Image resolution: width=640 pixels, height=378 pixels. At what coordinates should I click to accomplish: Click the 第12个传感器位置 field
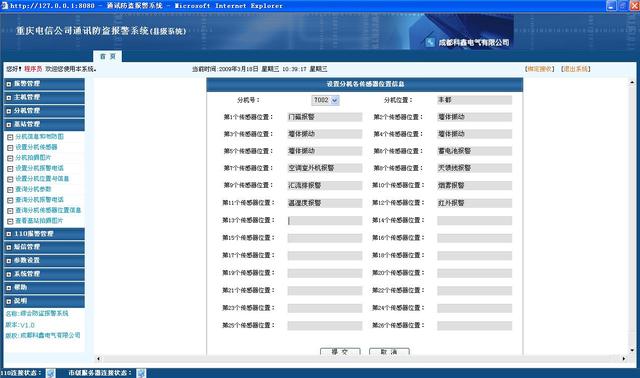tap(474, 203)
